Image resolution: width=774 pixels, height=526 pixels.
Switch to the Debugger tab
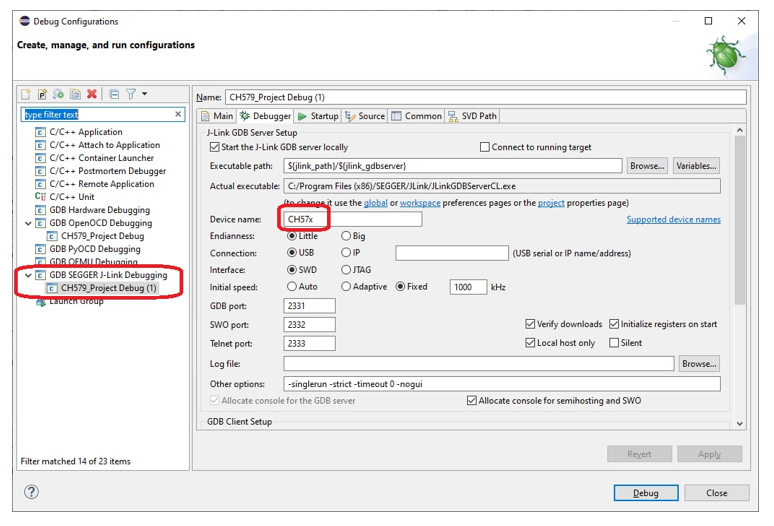click(x=266, y=116)
